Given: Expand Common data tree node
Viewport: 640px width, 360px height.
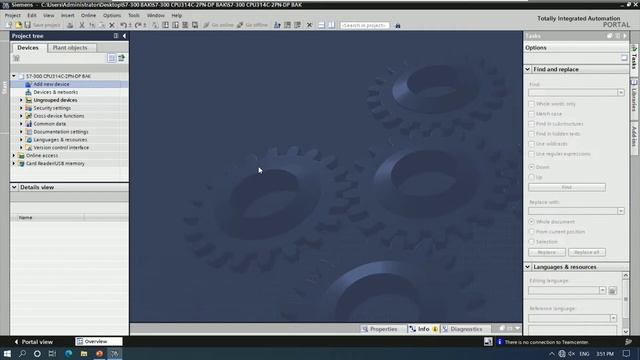Looking at the screenshot, I should tap(21, 124).
